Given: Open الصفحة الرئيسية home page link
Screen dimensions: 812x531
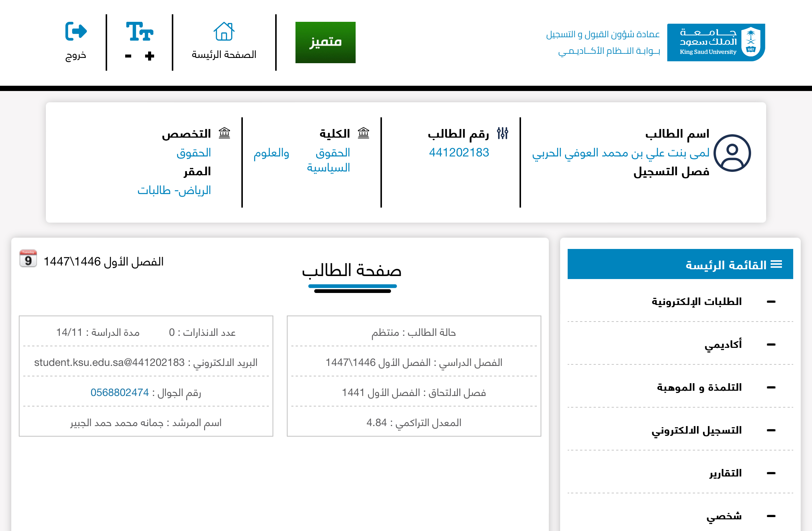Looking at the screenshot, I should 224,55.
